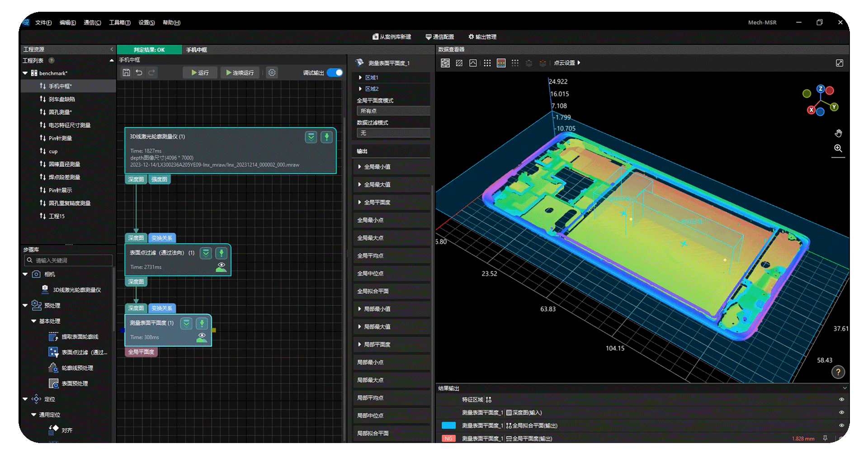Hide the 特征区域 result row via its eye icon

[841, 399]
